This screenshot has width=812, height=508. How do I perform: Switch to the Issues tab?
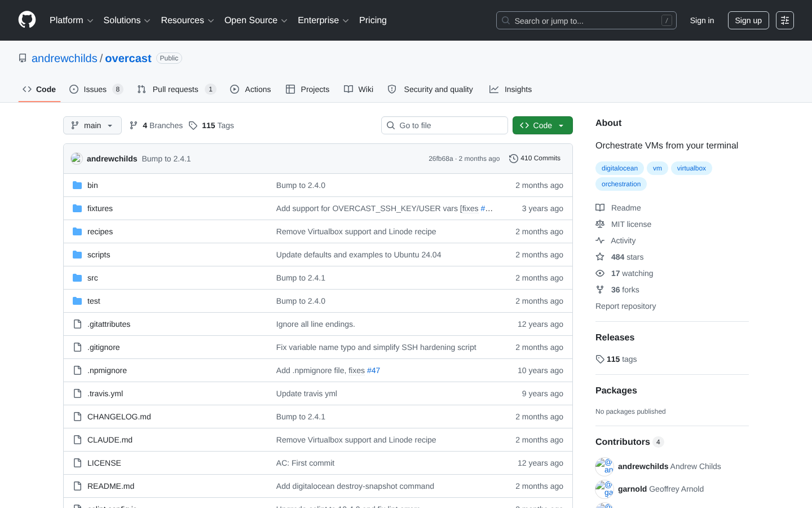[96, 89]
